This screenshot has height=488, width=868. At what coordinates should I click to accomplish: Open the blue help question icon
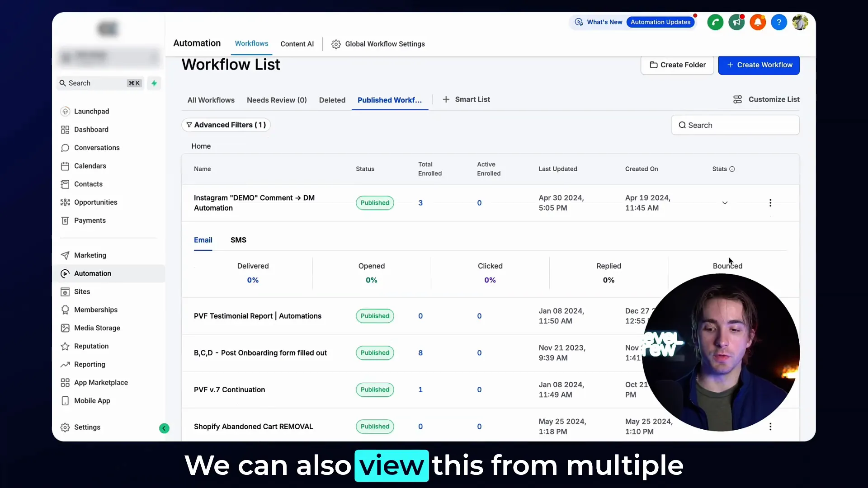tap(779, 22)
